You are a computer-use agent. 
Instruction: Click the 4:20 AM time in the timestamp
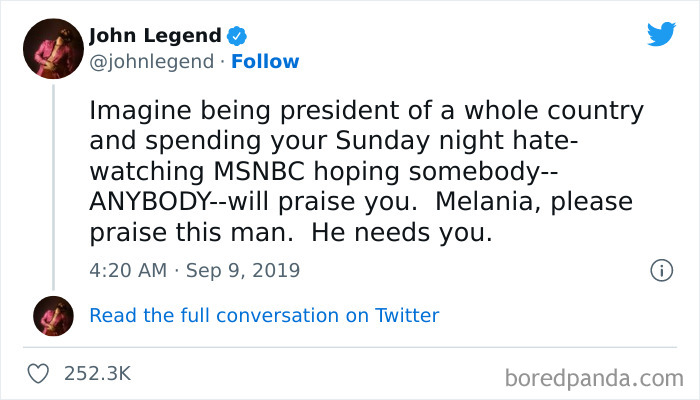(125, 270)
